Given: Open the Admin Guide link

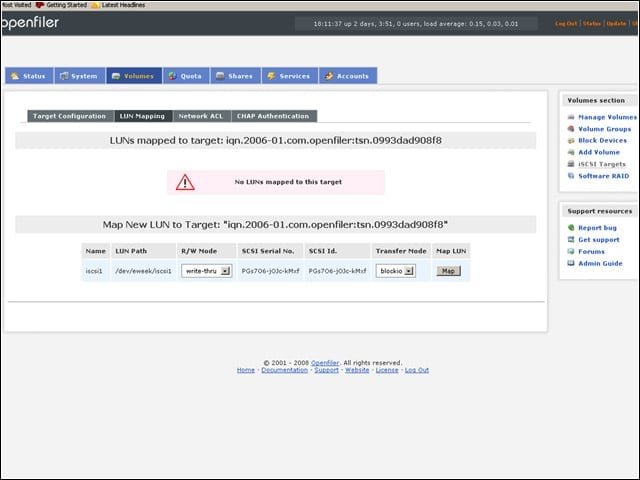Looking at the screenshot, I should click(600, 263).
